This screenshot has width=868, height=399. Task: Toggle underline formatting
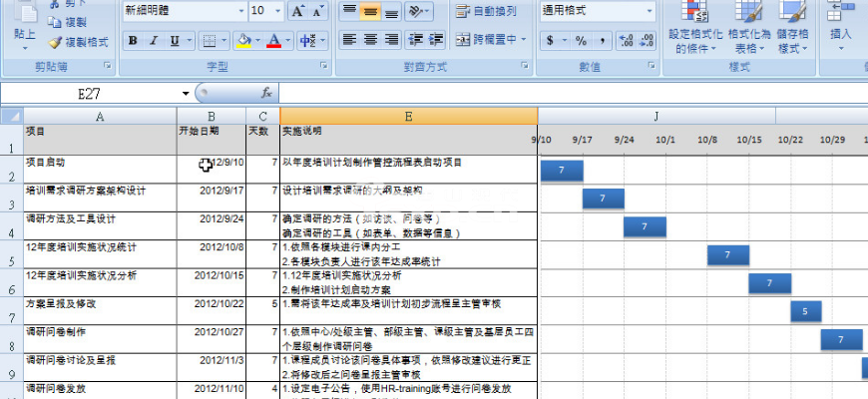(176, 41)
